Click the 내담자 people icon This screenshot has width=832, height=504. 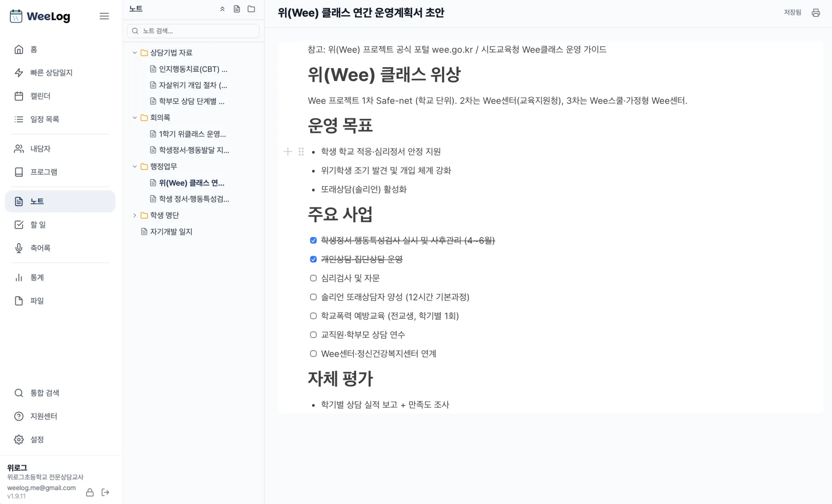point(19,149)
